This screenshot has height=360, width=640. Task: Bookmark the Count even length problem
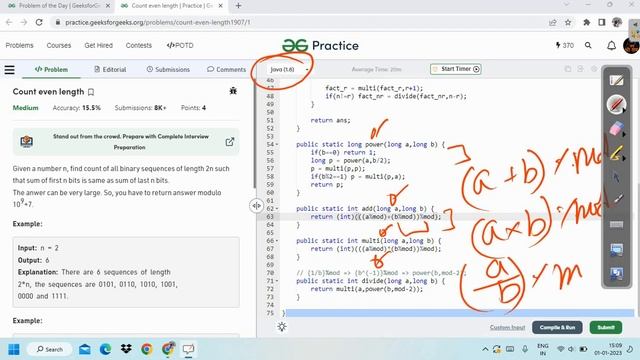click(x=91, y=92)
